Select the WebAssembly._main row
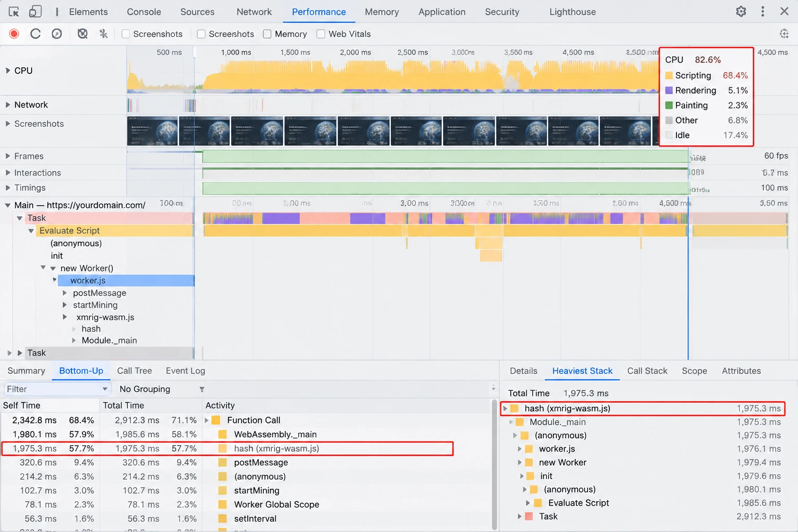The width and height of the screenshot is (798, 532). [246, 434]
